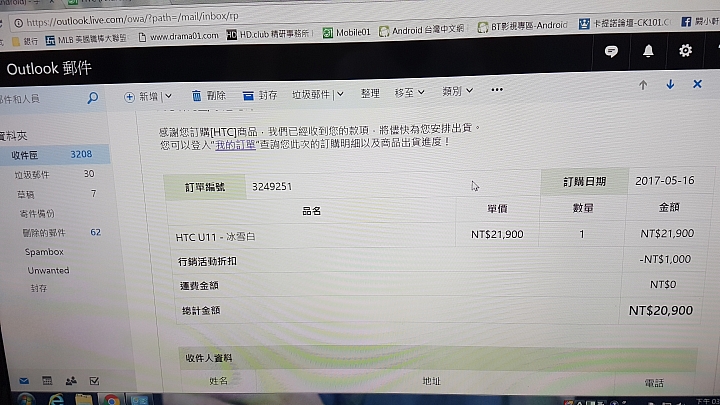This screenshot has height=405, width=720.
Task: Switch to People module icon at bottom
Action: click(x=71, y=381)
